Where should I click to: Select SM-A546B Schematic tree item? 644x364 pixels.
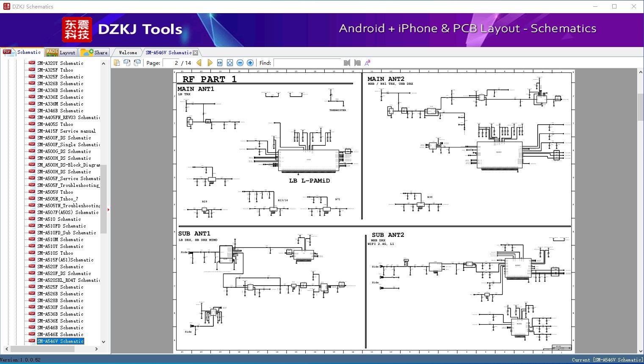60,328
